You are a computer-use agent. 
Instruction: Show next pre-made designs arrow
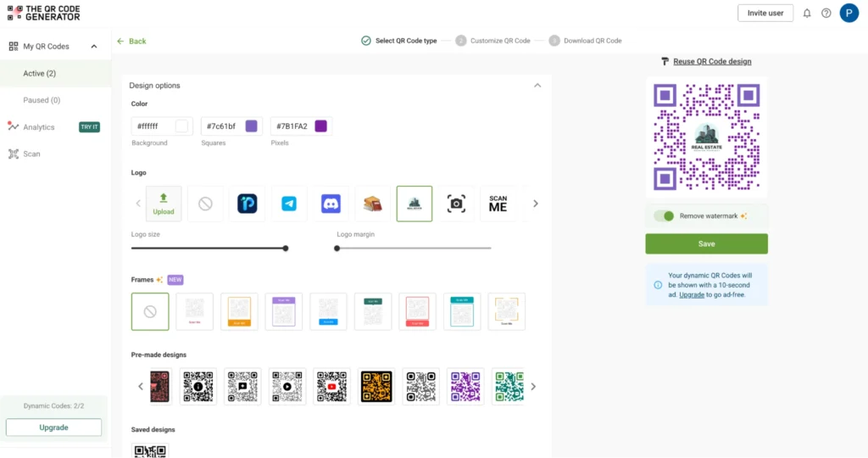pyautogui.click(x=533, y=387)
